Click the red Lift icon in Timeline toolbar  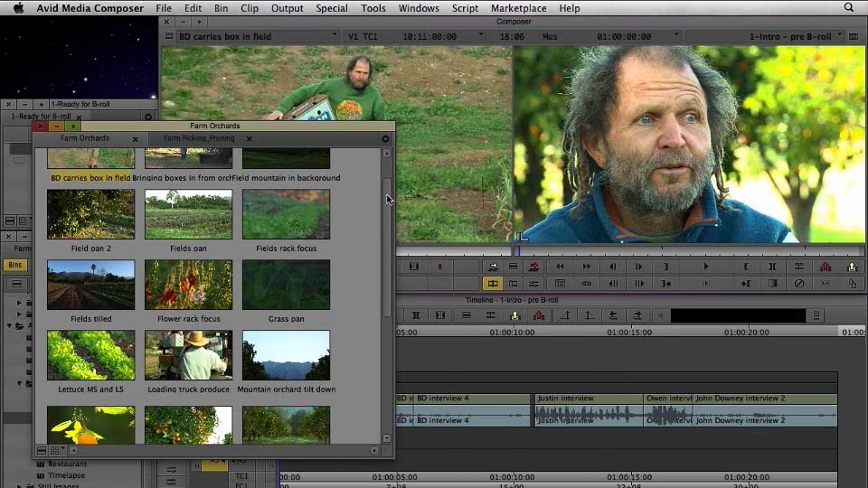coord(539,315)
